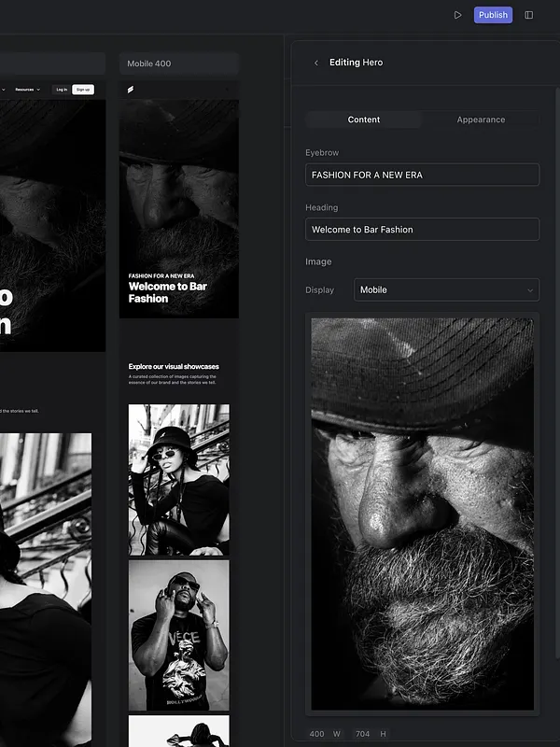The width and height of the screenshot is (560, 747).
Task: Click the Heading input field
Action: [422, 230]
